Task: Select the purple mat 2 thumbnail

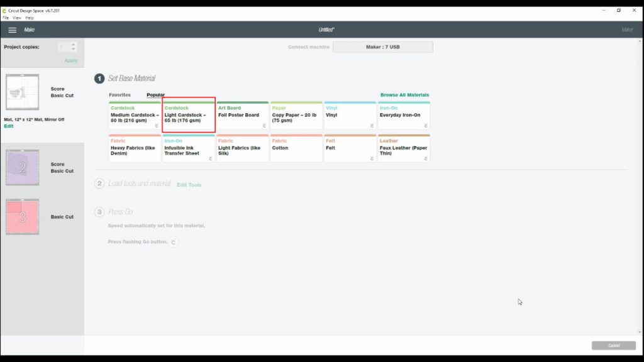Action: [x=23, y=167]
